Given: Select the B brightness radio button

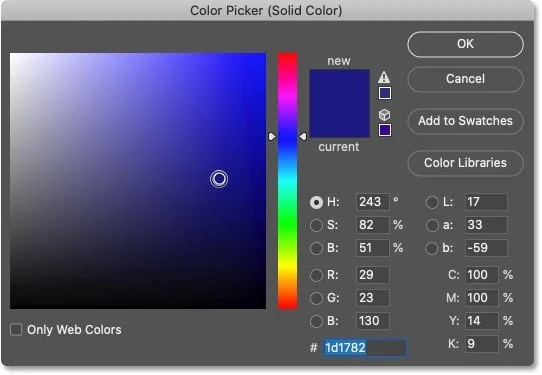Looking at the screenshot, I should [x=316, y=248].
